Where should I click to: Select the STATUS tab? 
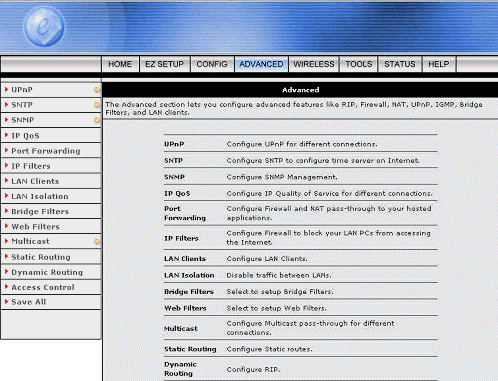pyautogui.click(x=400, y=64)
